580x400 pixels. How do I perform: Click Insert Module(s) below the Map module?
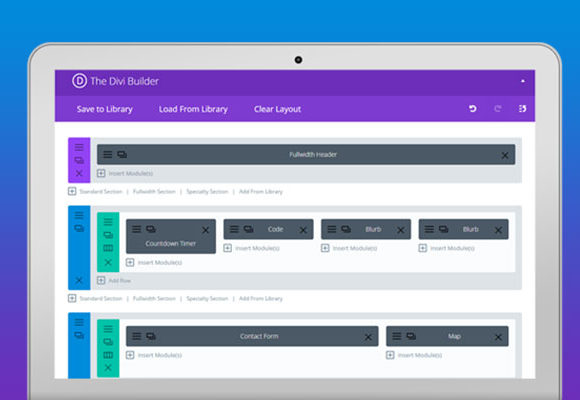click(414, 355)
